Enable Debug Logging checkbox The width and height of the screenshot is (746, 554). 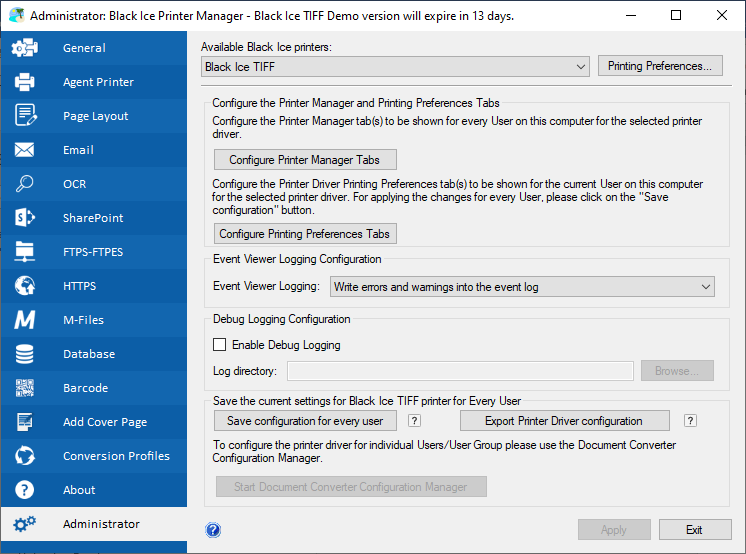coord(220,345)
